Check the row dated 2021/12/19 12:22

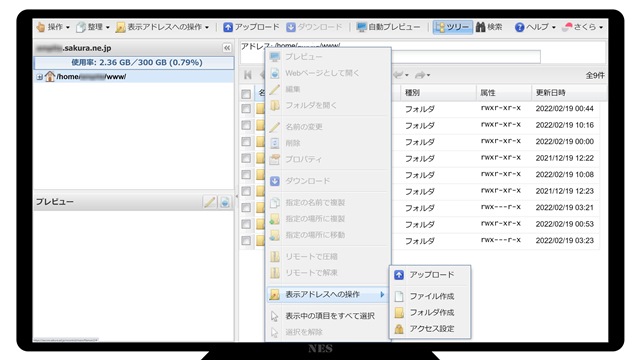click(246, 158)
